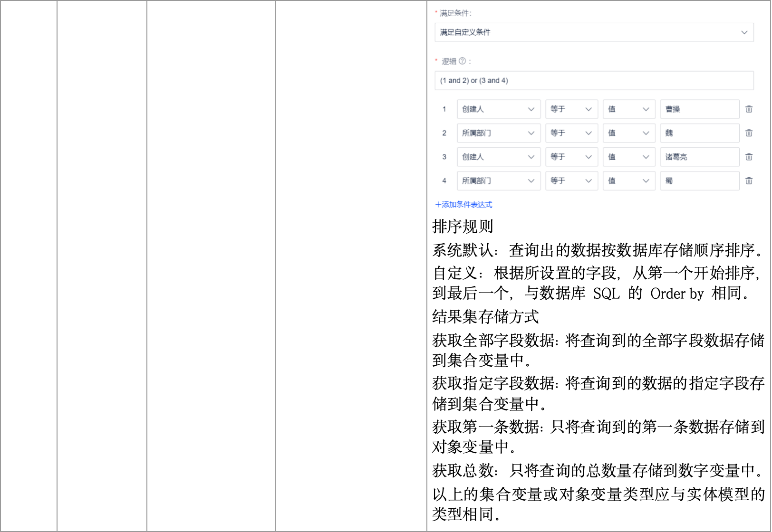Delete condition row 3 with trash icon
This screenshot has width=772, height=532.
(x=749, y=157)
